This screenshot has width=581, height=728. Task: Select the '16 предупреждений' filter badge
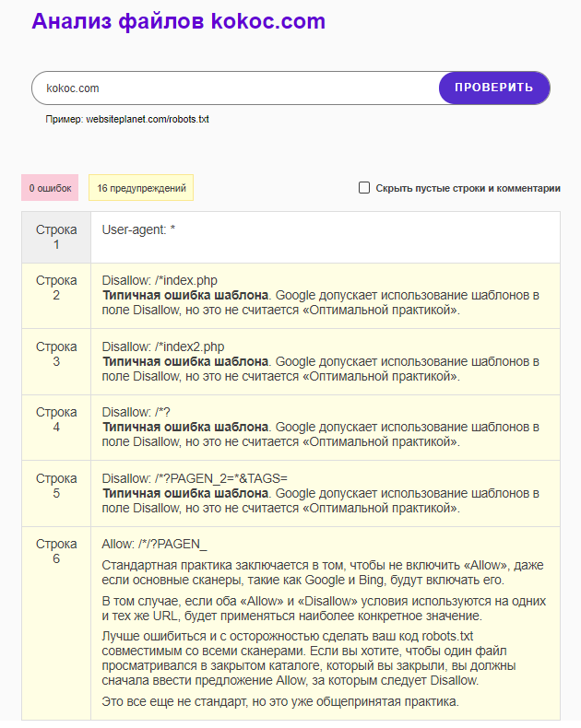click(141, 188)
